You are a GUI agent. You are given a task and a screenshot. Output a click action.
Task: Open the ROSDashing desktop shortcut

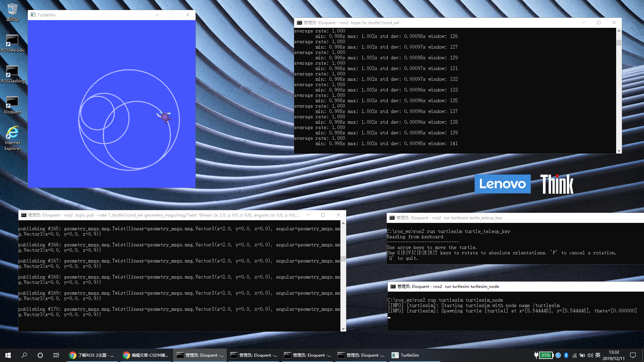click(12, 74)
